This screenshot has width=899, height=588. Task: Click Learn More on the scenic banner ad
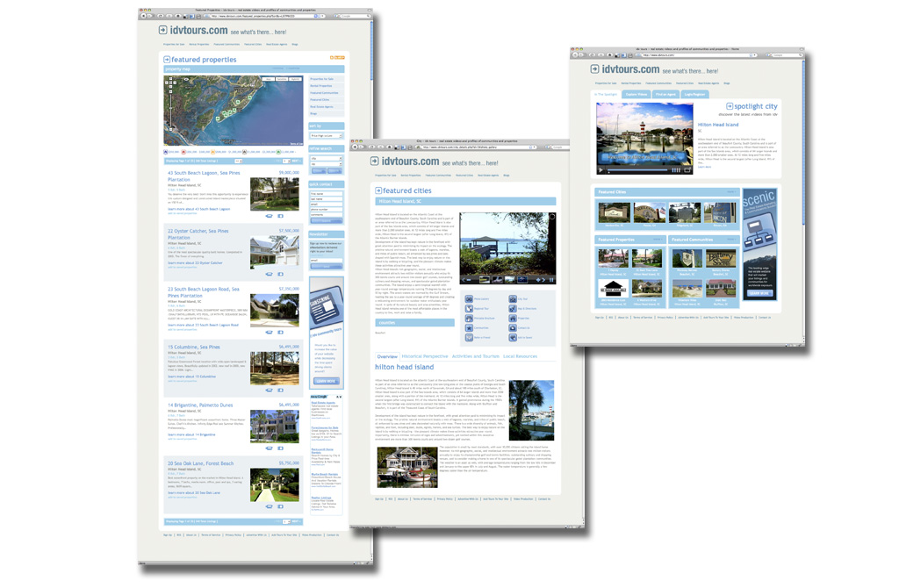click(x=759, y=293)
